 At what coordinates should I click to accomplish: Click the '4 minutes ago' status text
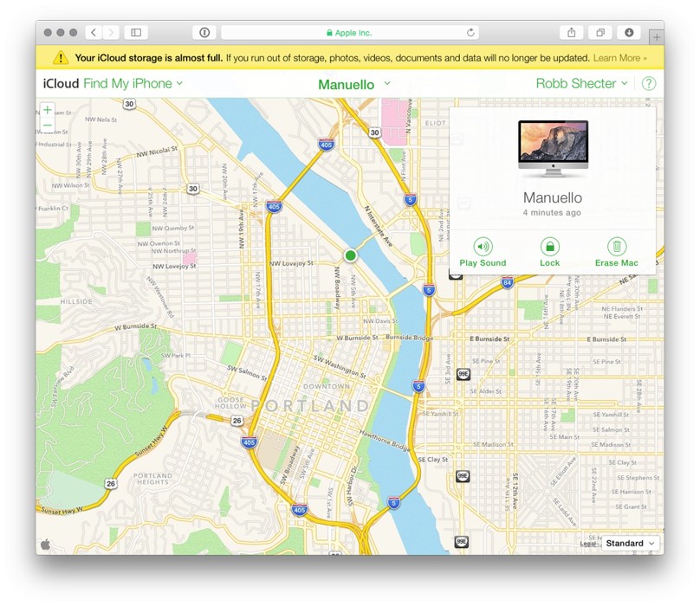click(x=552, y=212)
